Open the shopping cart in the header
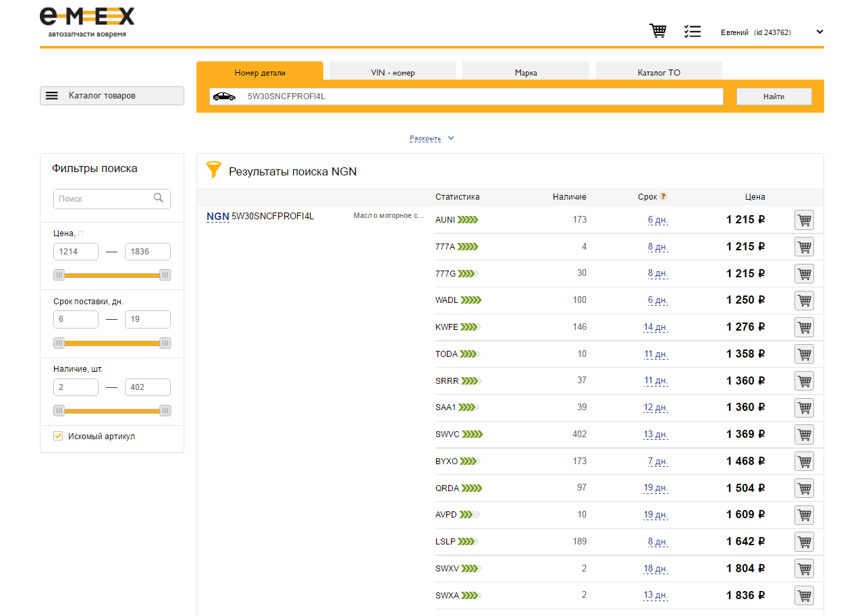This screenshot has width=864, height=616. click(657, 31)
